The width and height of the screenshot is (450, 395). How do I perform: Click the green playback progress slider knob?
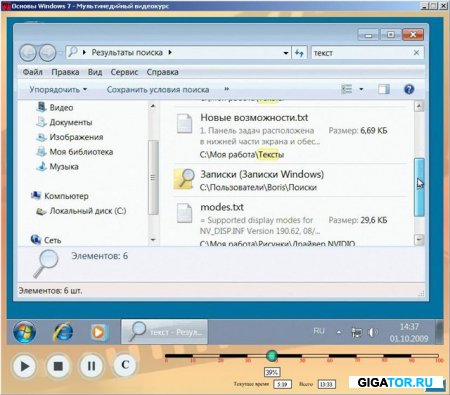pos(272,356)
